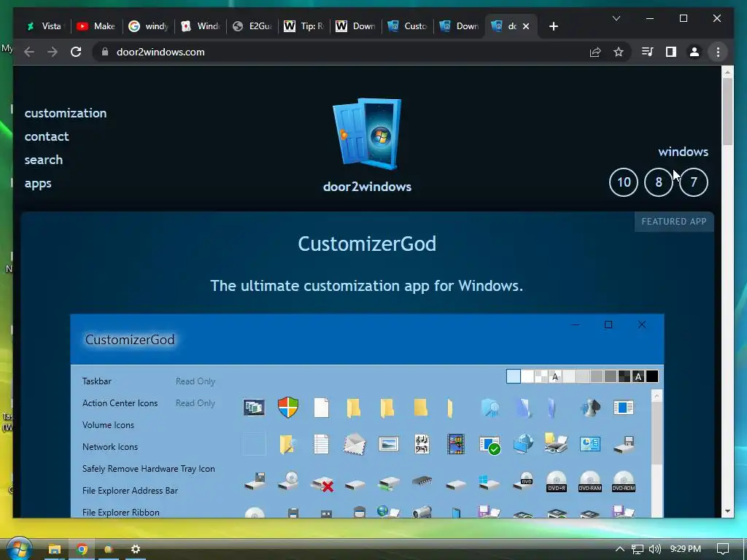Expand the tab search chevron
The image size is (747, 560).
(616, 18)
